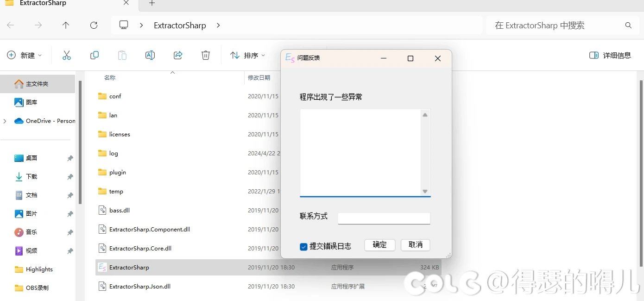Go up one folder level arrow

66,25
